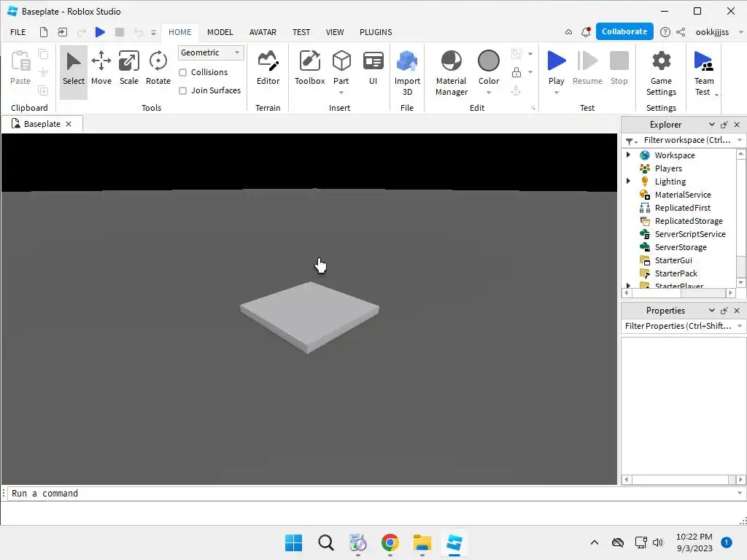Open the FILE menu
Screen dimensions: 747x560
(18, 32)
